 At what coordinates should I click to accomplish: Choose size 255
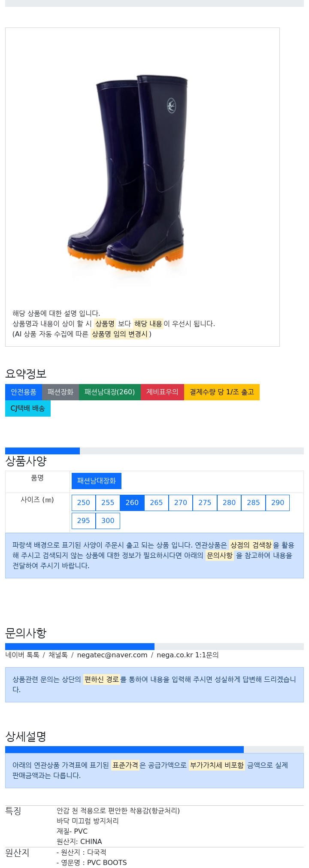(x=108, y=502)
